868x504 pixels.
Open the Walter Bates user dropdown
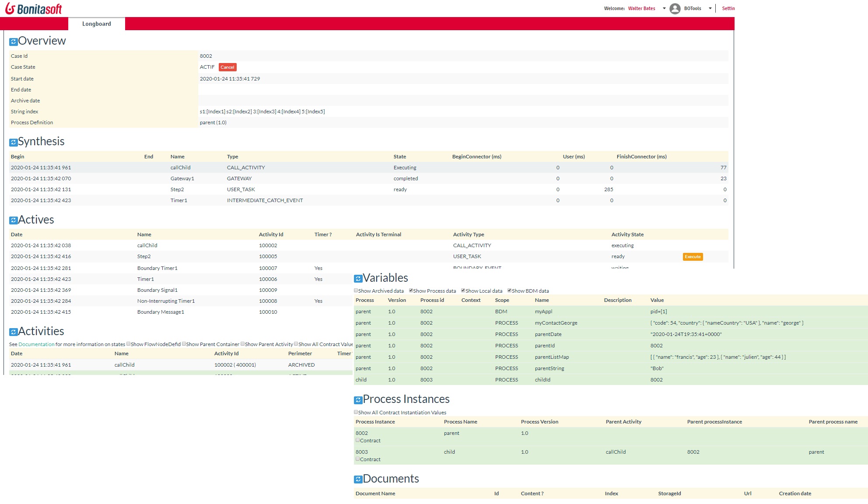pyautogui.click(x=664, y=8)
